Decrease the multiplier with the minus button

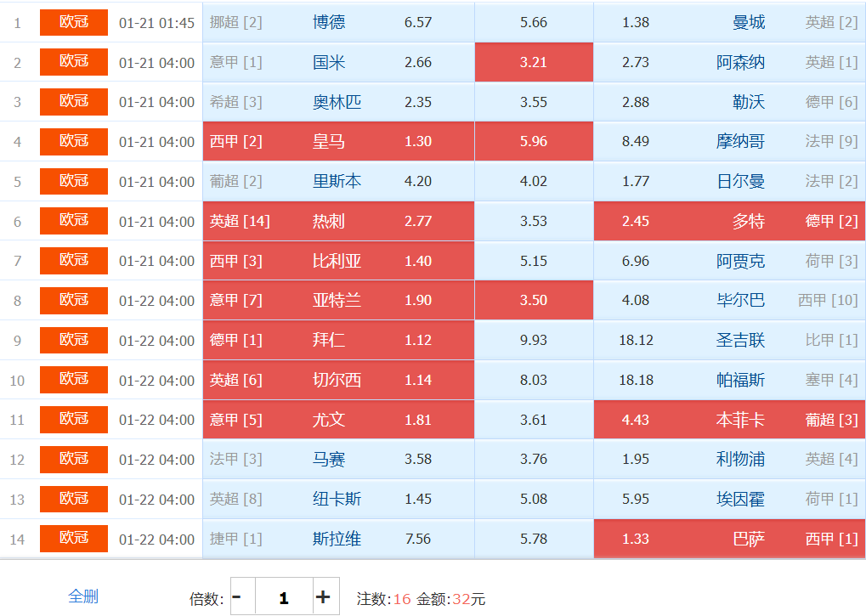coord(237,597)
